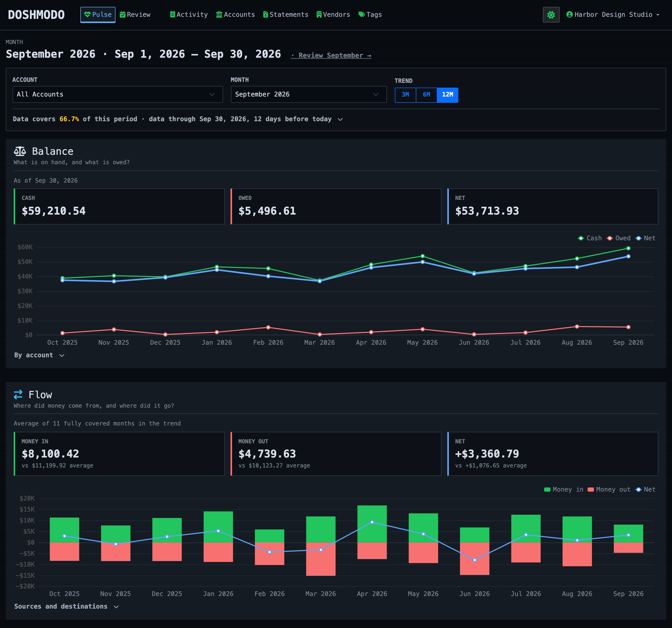Click the Activity receipt icon
This screenshot has height=628, width=672.
click(x=172, y=14)
